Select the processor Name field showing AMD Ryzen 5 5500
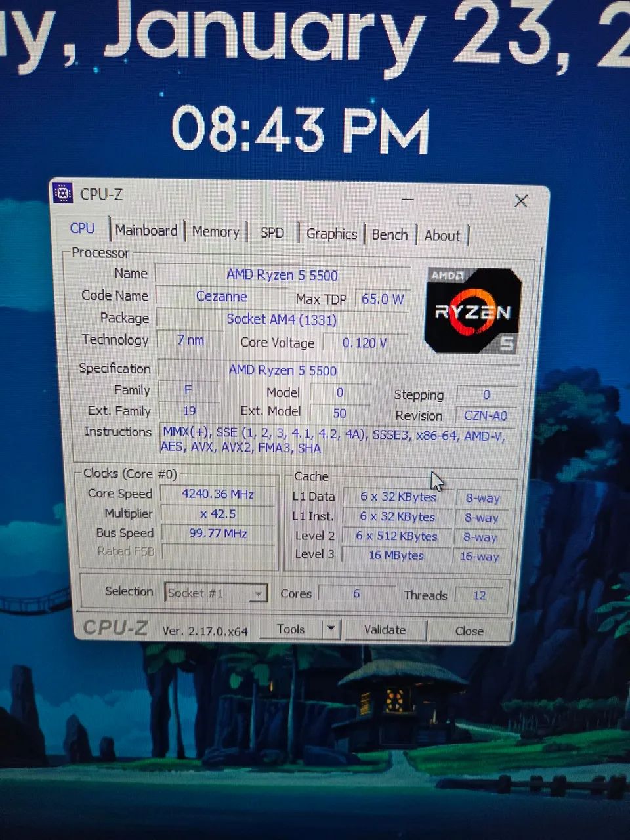The image size is (630, 840). (282, 274)
